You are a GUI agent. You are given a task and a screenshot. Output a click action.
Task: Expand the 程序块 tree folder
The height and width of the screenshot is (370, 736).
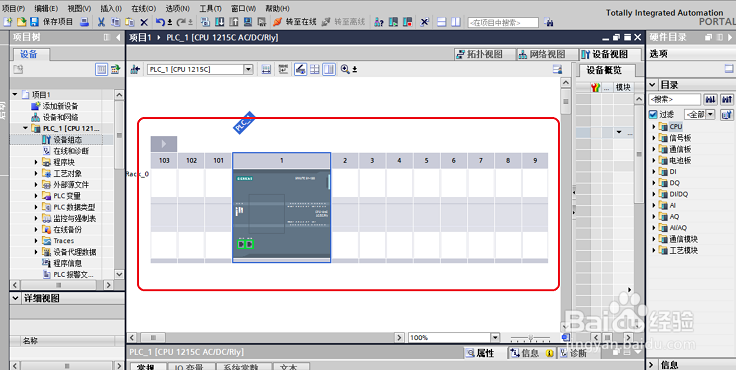coord(36,162)
